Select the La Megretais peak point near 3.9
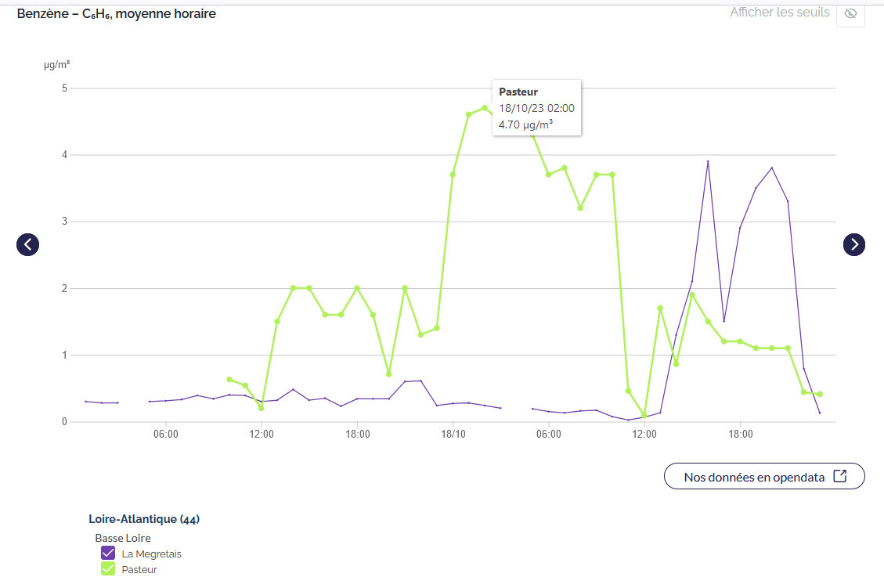884x588 pixels. pyautogui.click(x=708, y=161)
